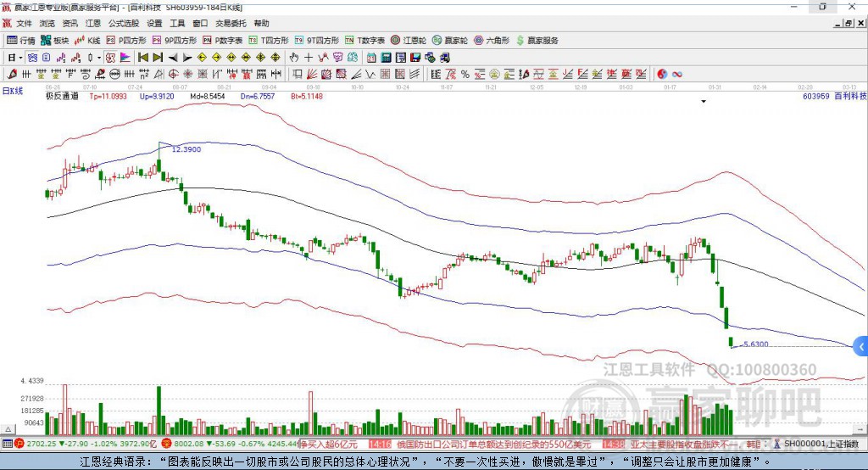
Task: Open the 江恩 menu
Action: [x=93, y=23]
